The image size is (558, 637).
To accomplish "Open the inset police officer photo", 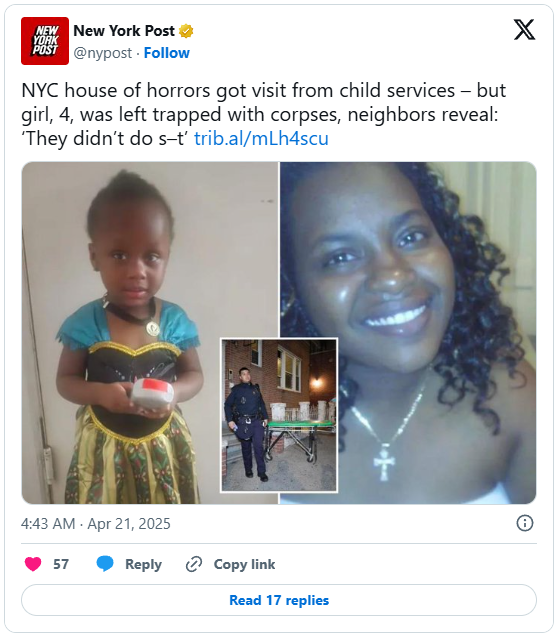I will (279, 415).
